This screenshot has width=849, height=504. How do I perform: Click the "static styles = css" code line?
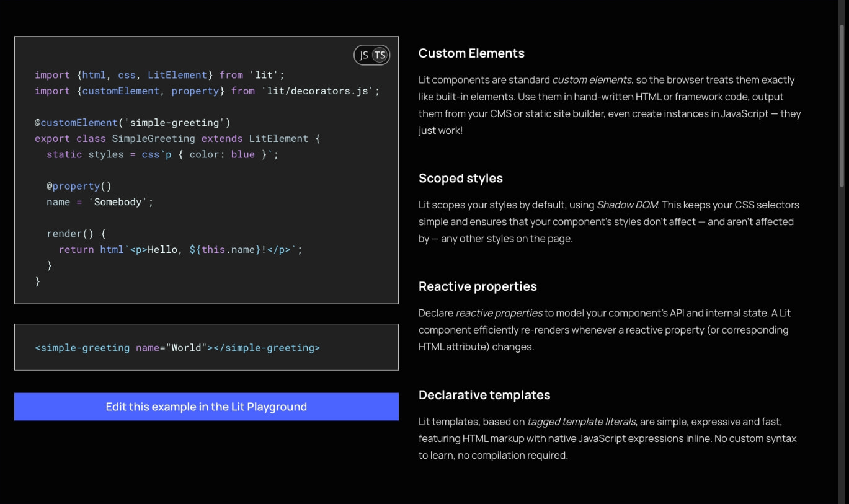click(162, 154)
